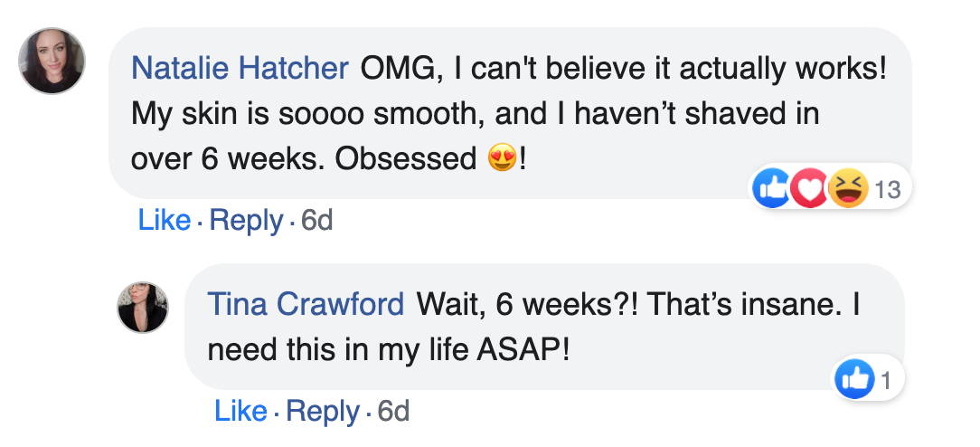The image size is (980, 447).
Task: Click the red heart reaction icon
Action: tap(808, 188)
